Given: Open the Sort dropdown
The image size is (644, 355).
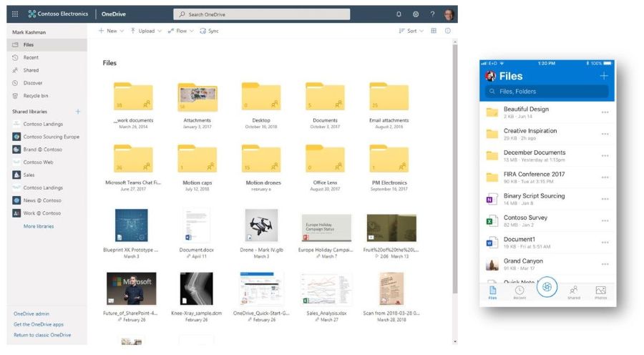Looking at the screenshot, I should [411, 31].
